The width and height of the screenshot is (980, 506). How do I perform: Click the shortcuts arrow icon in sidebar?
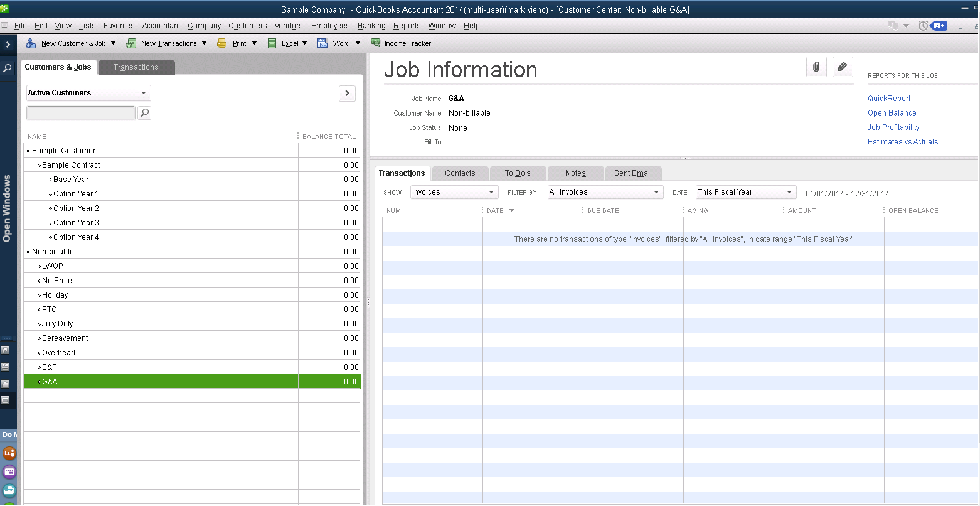tap(5, 350)
